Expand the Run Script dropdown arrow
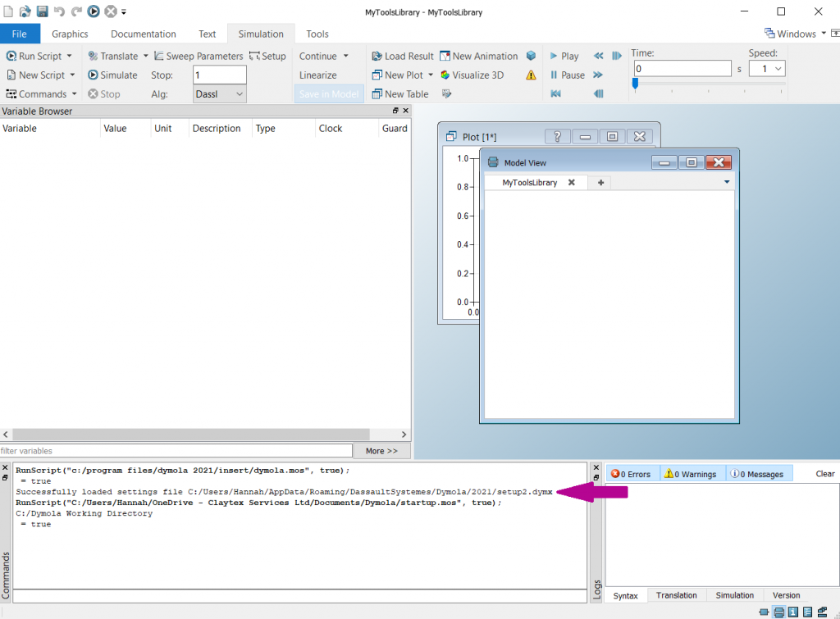840x619 pixels. tap(70, 57)
